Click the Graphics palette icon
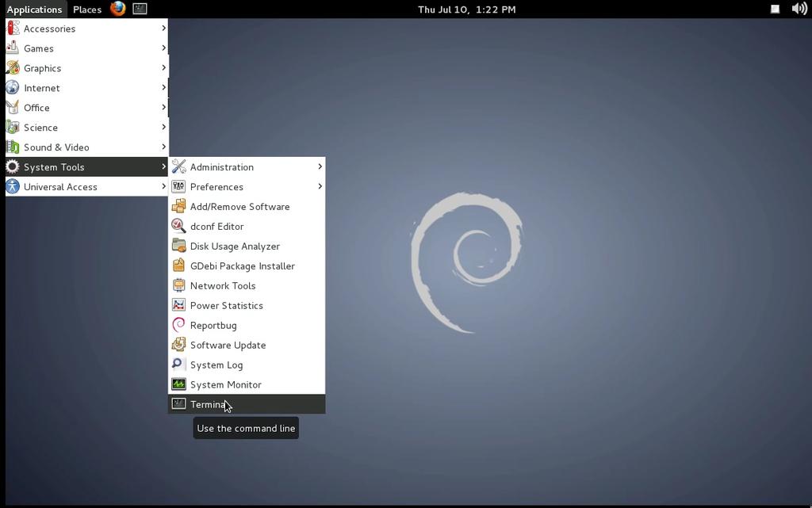 pyautogui.click(x=13, y=68)
